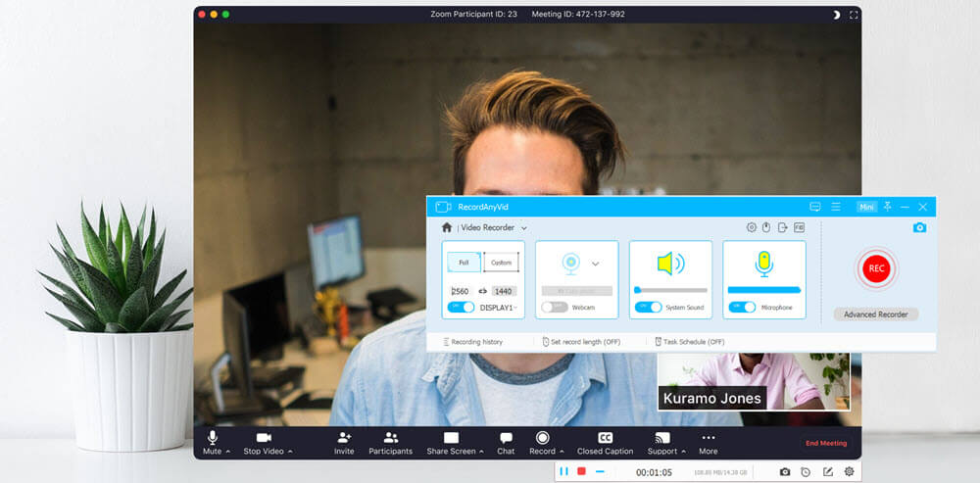The image size is (980, 483).
Task: Select Custom recording area
Action: [501, 263]
